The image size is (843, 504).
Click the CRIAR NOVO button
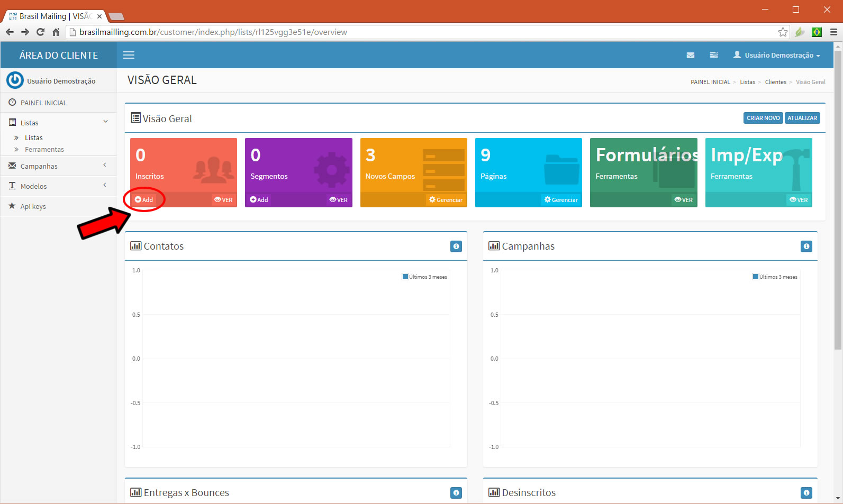point(763,118)
